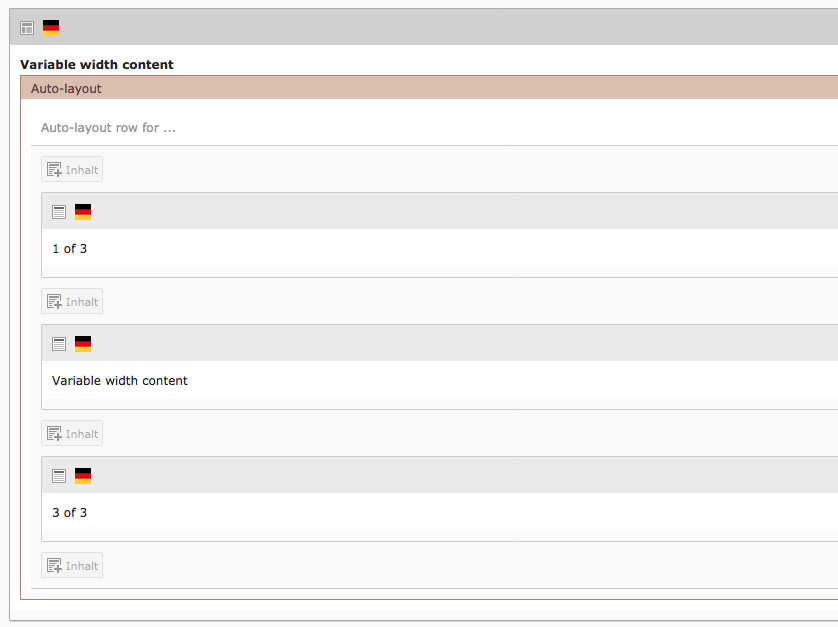Click the grid container element icon at top

pos(27,28)
